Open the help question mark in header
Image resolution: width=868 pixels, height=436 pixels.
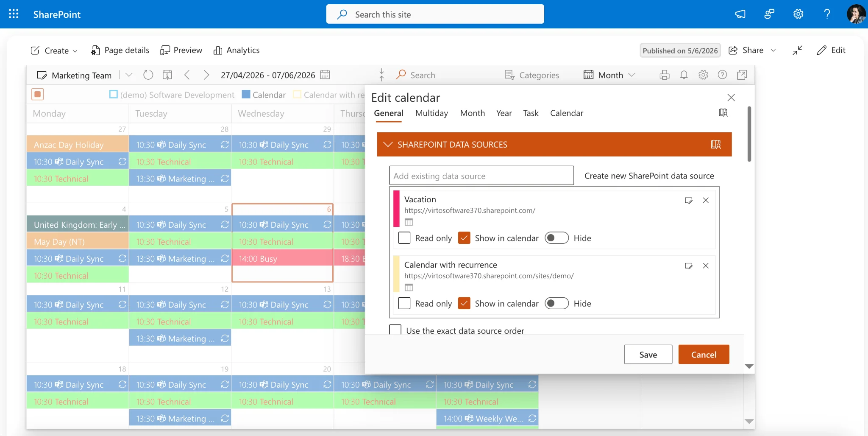pos(827,14)
